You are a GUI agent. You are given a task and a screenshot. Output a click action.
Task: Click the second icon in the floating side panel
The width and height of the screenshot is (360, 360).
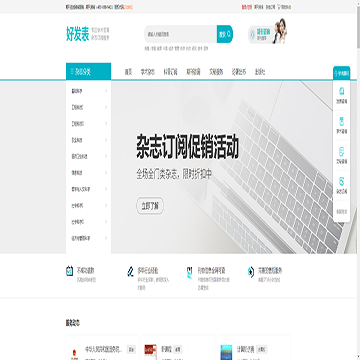click(x=342, y=121)
